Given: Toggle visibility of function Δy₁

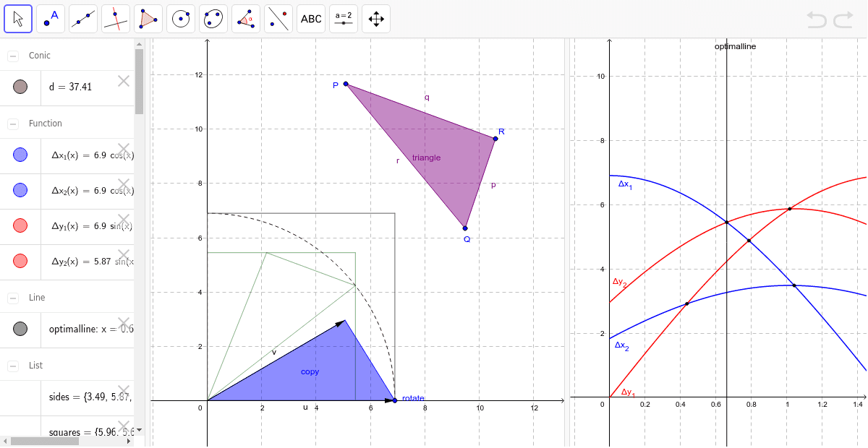Looking at the screenshot, I should (20, 225).
